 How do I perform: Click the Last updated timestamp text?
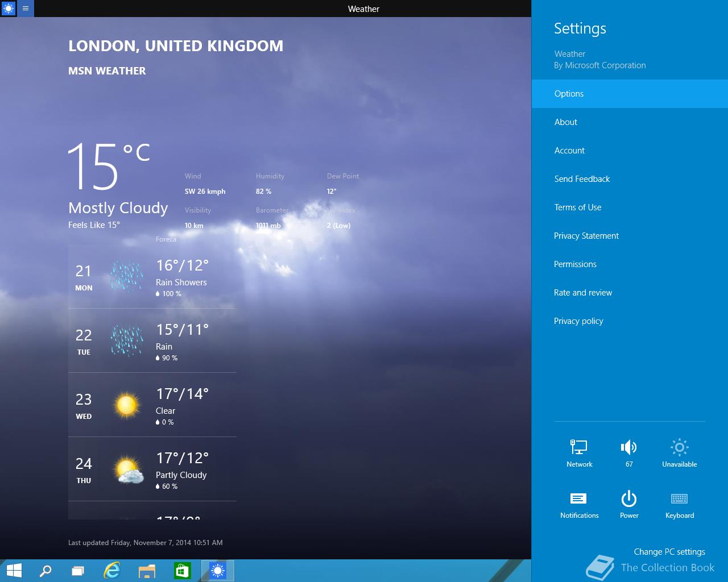[146, 543]
